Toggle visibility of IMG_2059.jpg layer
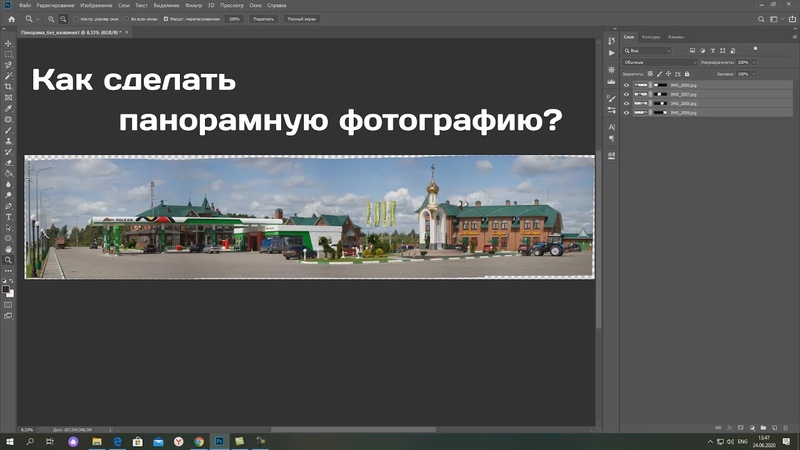 pyautogui.click(x=627, y=113)
